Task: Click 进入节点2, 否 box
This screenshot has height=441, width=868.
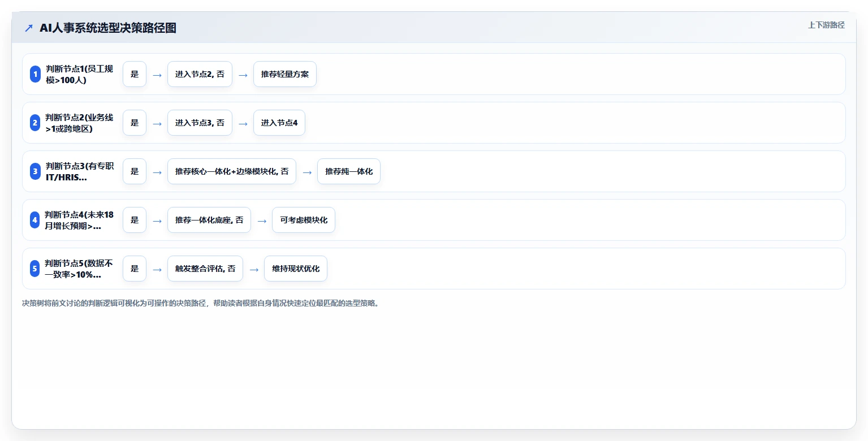Action: pos(200,74)
